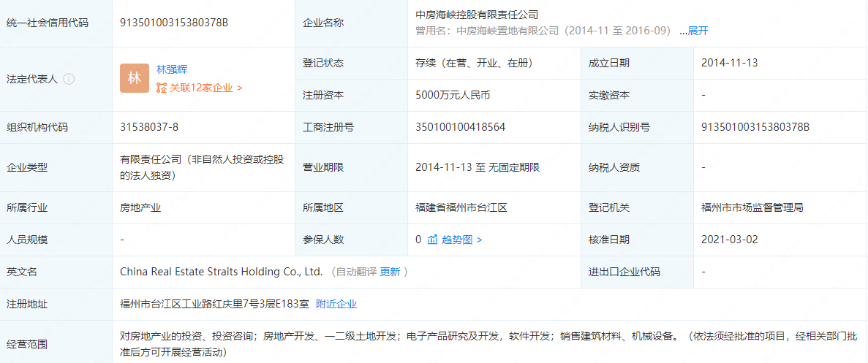Select company name 中房海峡控股有限责任公司

(x=477, y=15)
